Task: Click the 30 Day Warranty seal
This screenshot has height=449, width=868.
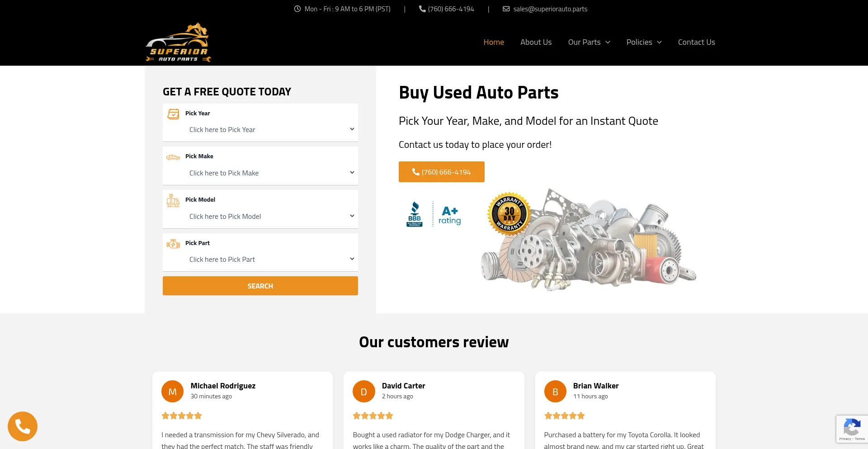Action: tap(509, 214)
